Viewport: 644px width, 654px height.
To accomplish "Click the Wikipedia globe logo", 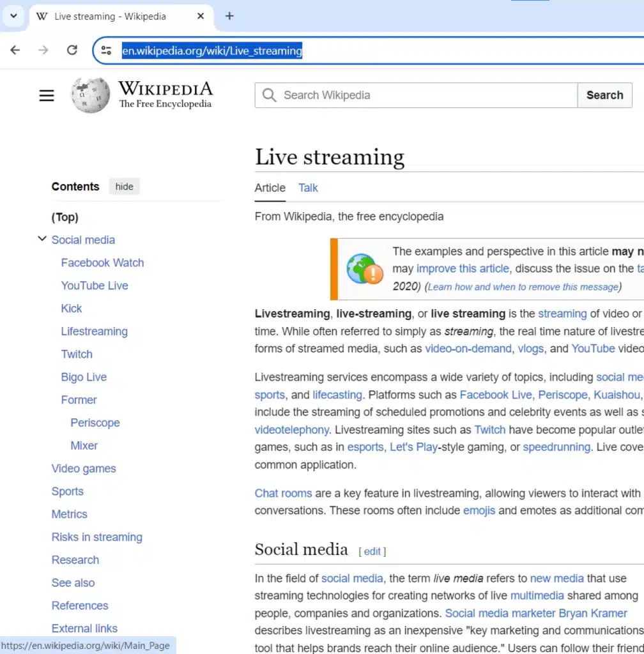I will point(91,95).
